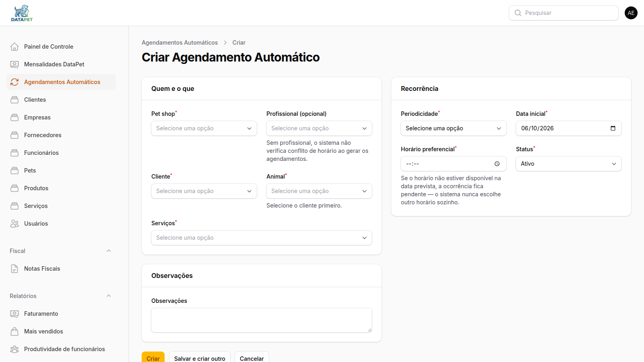Click the Pets sidebar icon
Image resolution: width=644 pixels, height=362 pixels.
[x=14, y=171]
